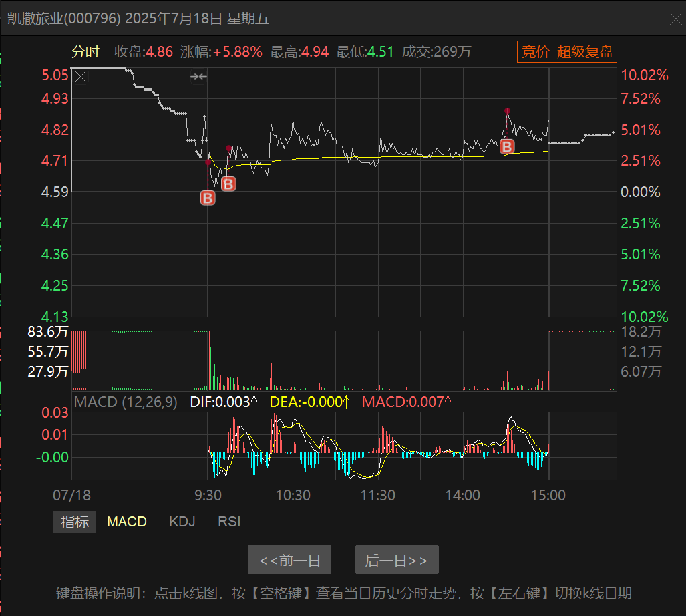Click the title 凯撒旅业(000796) text
686x616 pixels.
click(64, 19)
